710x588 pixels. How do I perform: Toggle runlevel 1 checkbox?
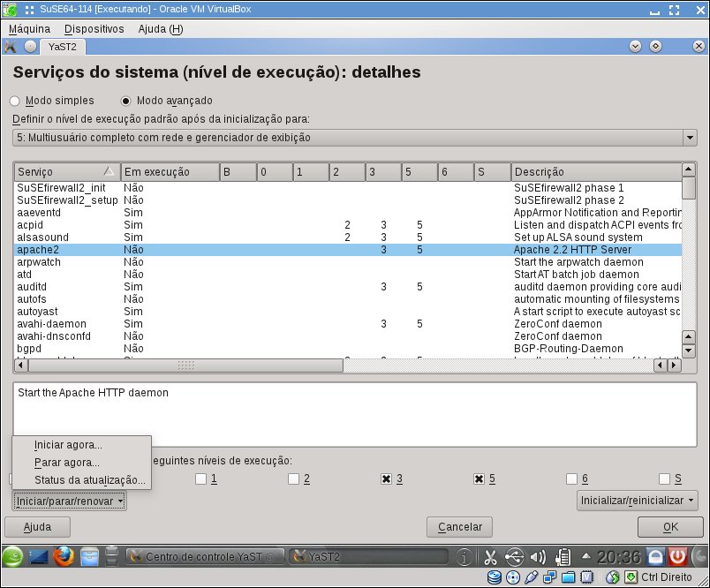click(200, 479)
